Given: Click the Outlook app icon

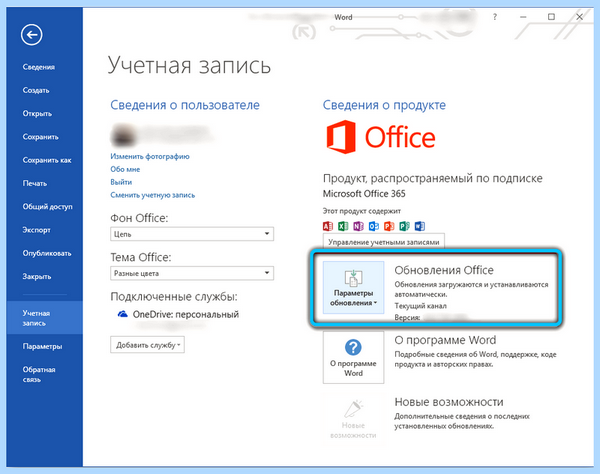Looking at the screenshot, I should point(374,226).
